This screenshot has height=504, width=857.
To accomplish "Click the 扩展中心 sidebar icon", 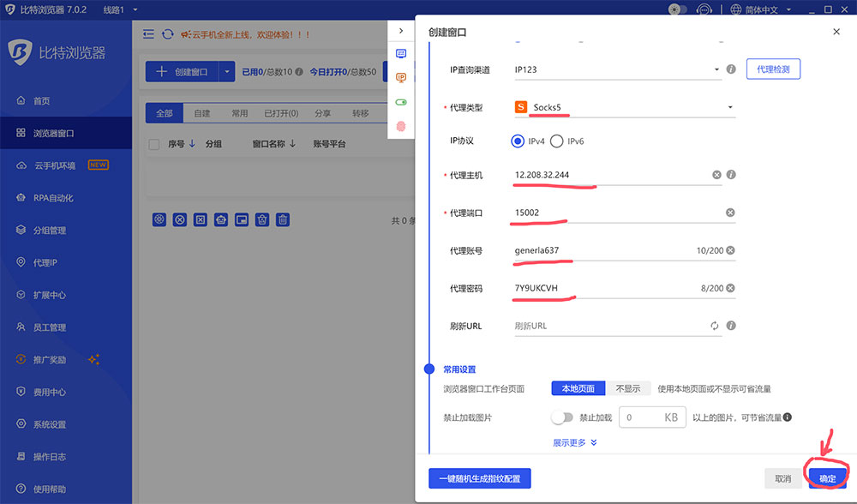I will (x=21, y=295).
